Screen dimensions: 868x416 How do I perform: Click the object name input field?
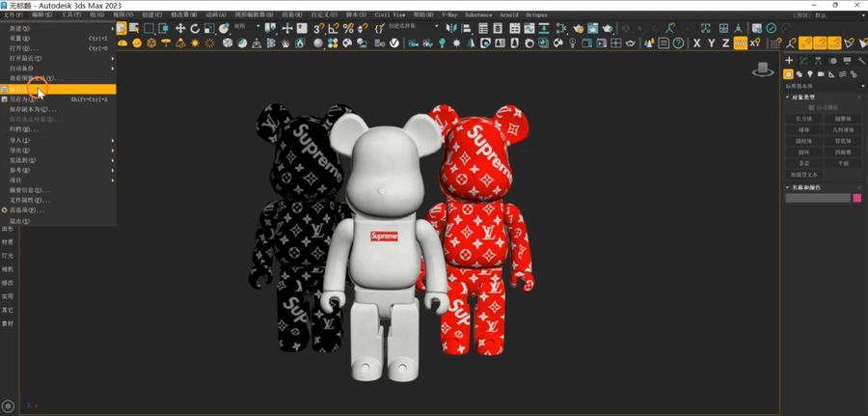click(818, 198)
